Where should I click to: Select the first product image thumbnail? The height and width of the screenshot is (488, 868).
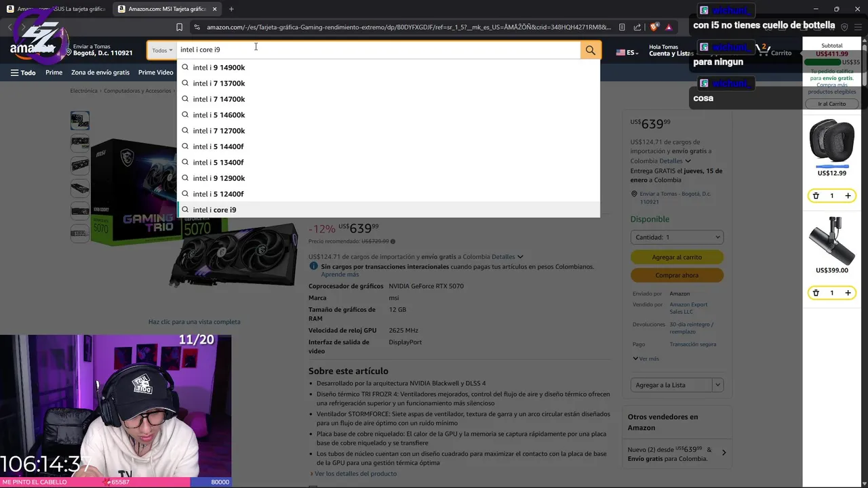click(x=80, y=121)
